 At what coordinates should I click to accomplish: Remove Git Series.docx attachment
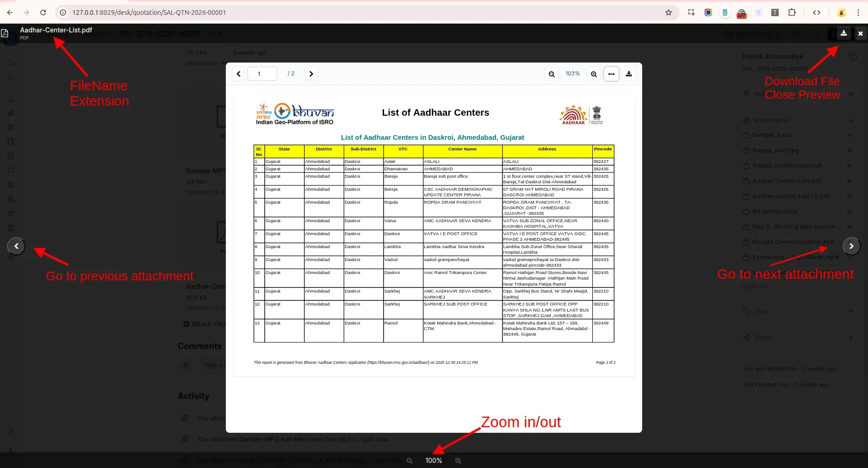849,212
